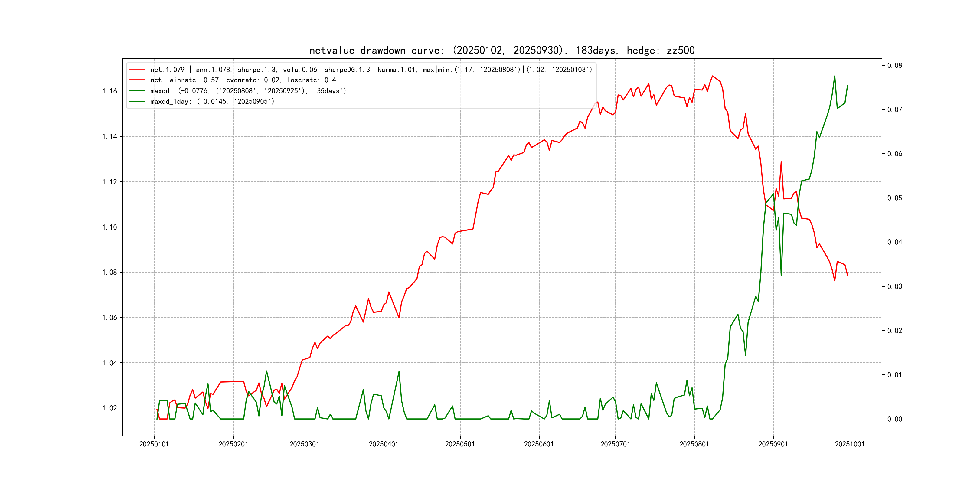This screenshot has width=980, height=490.
Task: Select the 20250301 x-axis date label
Action: (304, 444)
